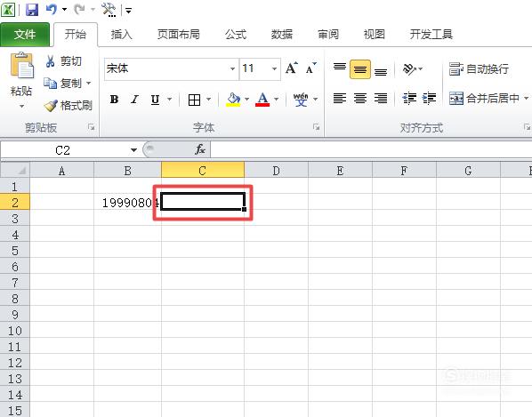Click the Name Box showing C2
532x417 pixels.
click(x=63, y=150)
